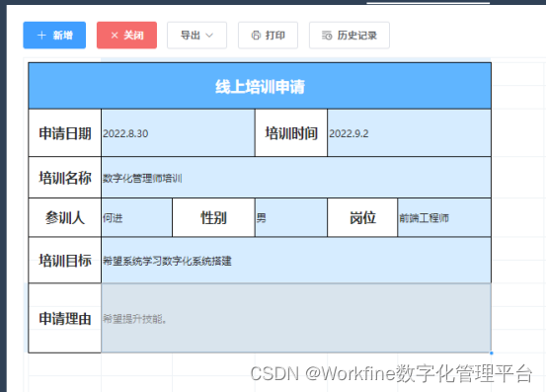Click the plus icon in 新增 button

(41, 36)
